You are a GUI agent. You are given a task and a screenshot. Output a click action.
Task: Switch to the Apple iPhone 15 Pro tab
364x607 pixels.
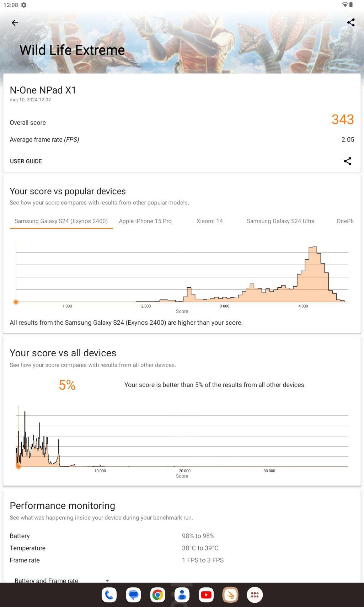145,221
